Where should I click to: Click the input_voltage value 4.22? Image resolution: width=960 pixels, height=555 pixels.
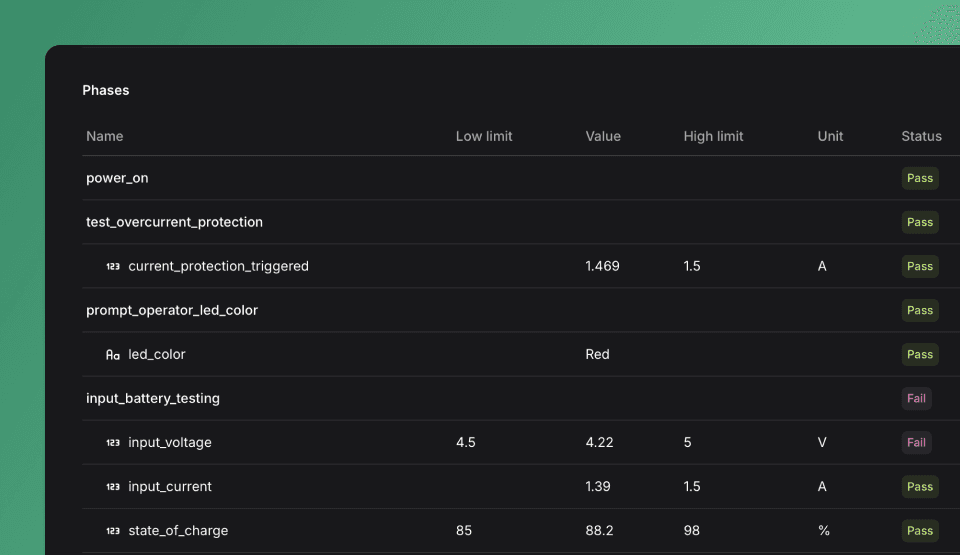pyautogui.click(x=599, y=443)
